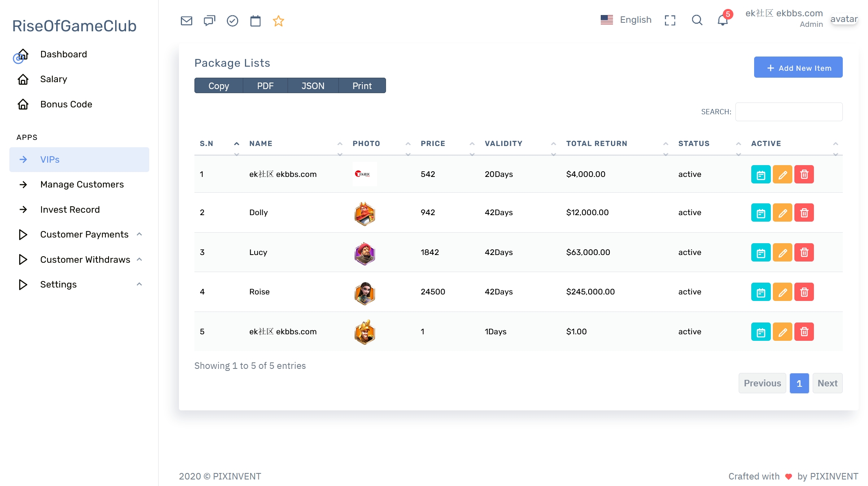The image size is (868, 486).
Task: Edit the Roise package
Action: click(782, 292)
